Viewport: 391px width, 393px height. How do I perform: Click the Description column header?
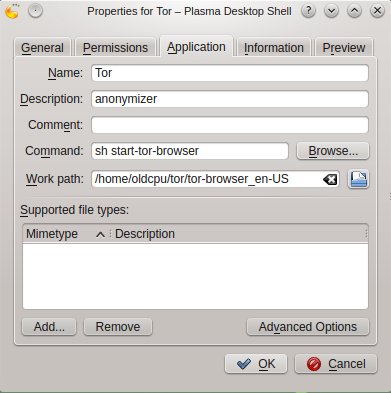pos(239,234)
